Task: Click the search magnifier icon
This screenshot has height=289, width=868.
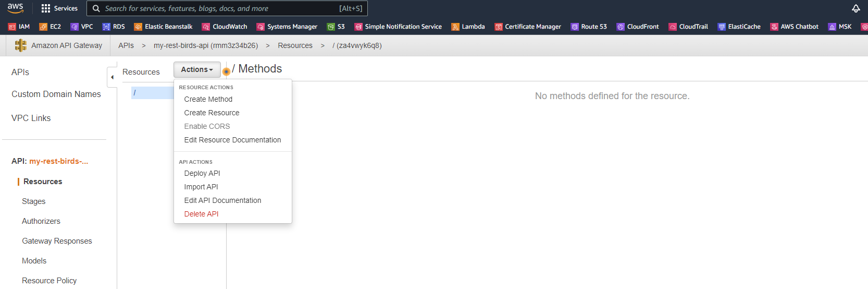Action: tap(96, 8)
